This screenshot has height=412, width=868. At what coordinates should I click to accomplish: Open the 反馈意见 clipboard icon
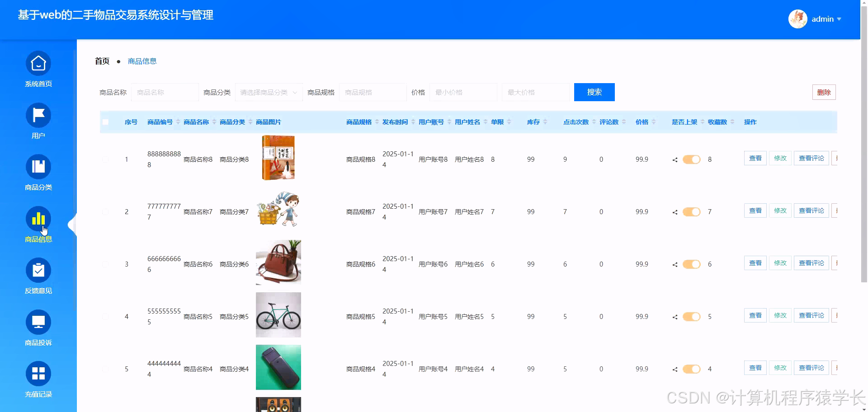pos(38,271)
